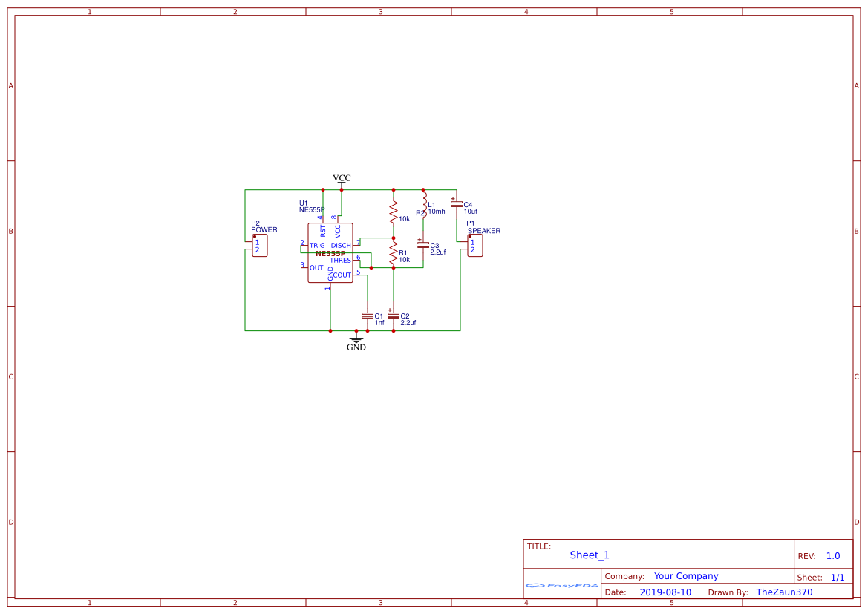Select the GND ground symbol below the circuit
This screenshot has width=868, height=614.
[x=357, y=340]
